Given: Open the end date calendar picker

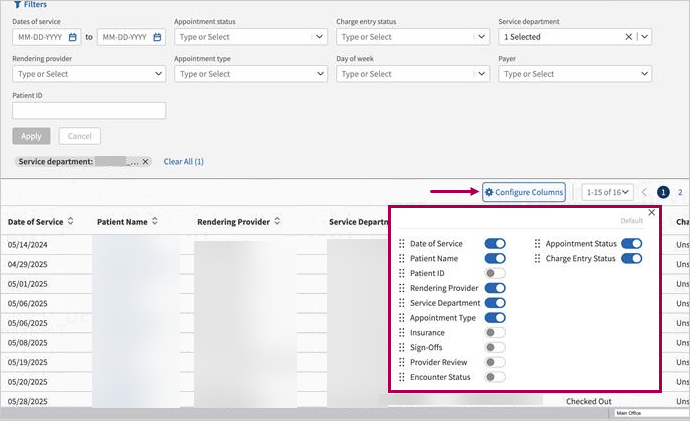Looking at the screenshot, I should coord(157,37).
